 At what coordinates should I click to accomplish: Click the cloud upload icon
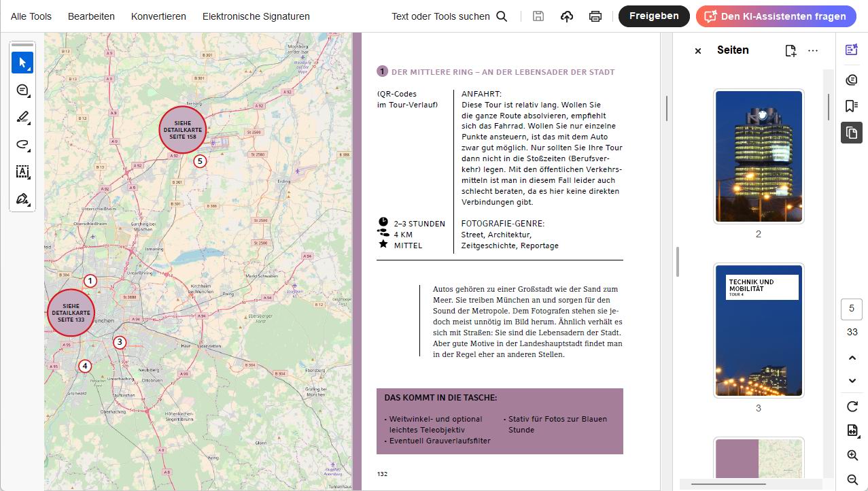(x=567, y=16)
